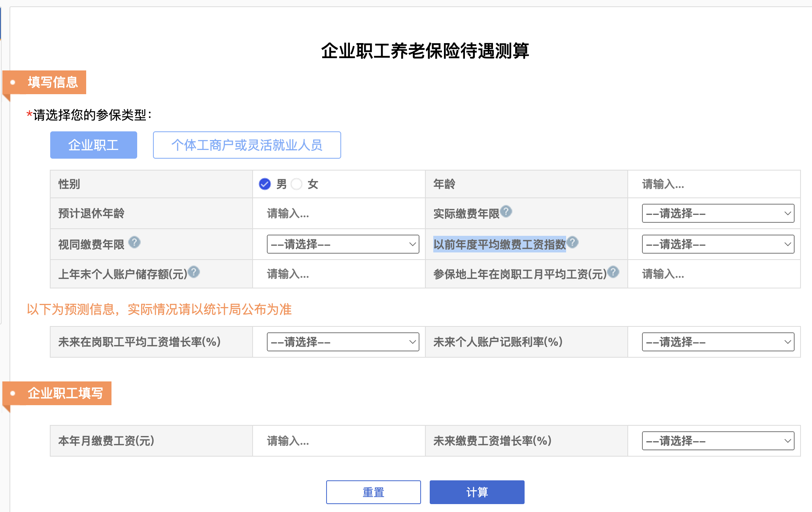812x512 pixels.
Task: Click help icon beside 以前年度平均缴费工资指数
Action: coord(572,242)
